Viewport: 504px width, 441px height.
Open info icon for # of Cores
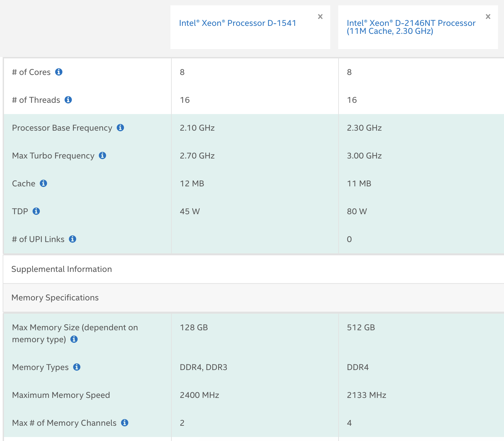[59, 72]
